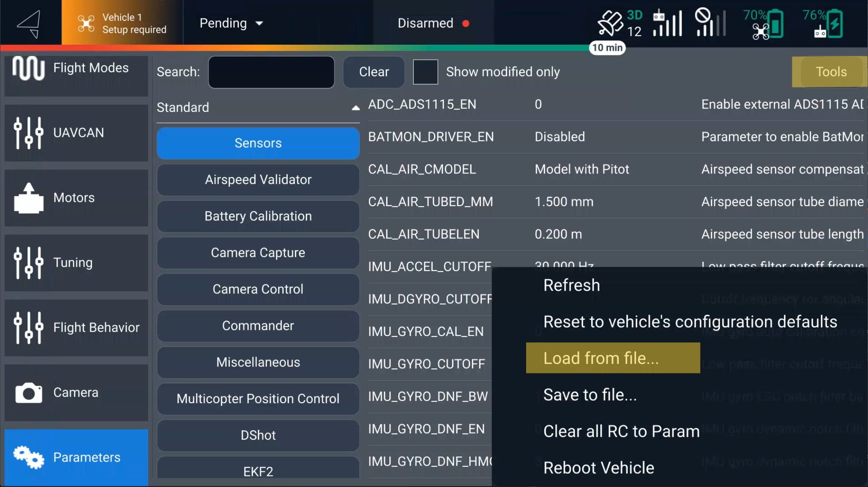Choose Load from file in menu

coord(613,358)
